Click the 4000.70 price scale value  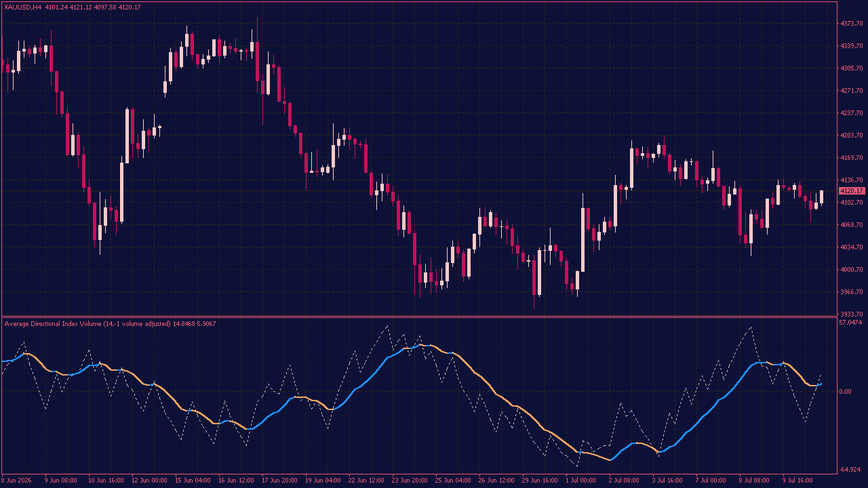(x=850, y=270)
